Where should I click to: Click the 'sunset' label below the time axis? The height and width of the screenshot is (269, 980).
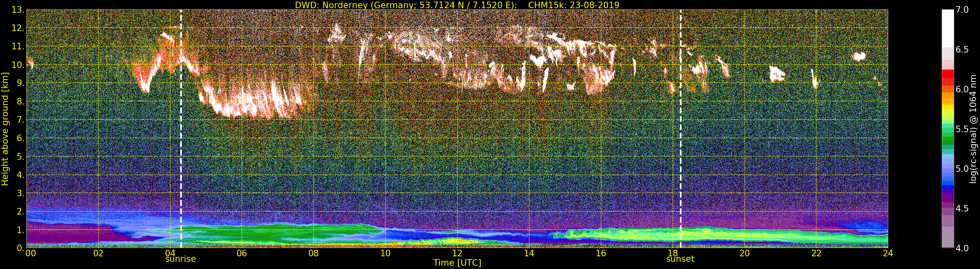coord(680,259)
